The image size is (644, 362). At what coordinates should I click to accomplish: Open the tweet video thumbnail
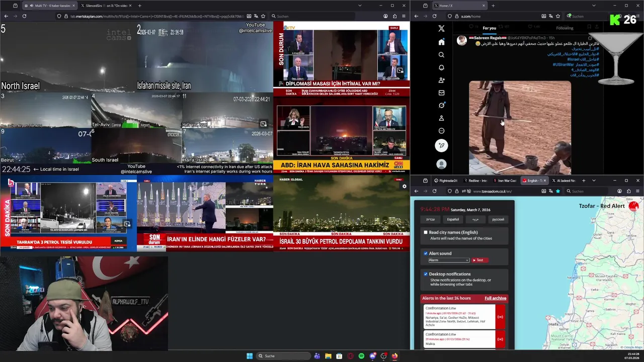tap(520, 128)
